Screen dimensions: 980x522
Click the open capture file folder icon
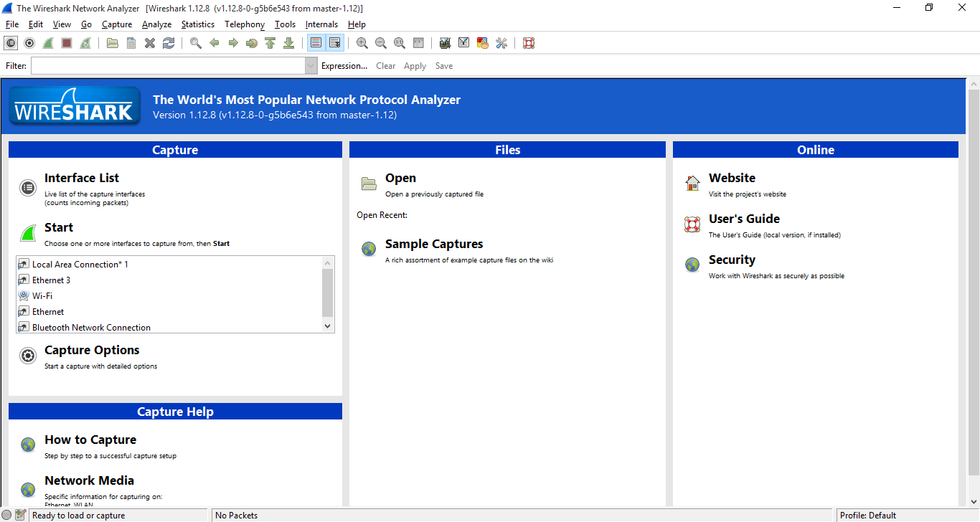pos(113,43)
